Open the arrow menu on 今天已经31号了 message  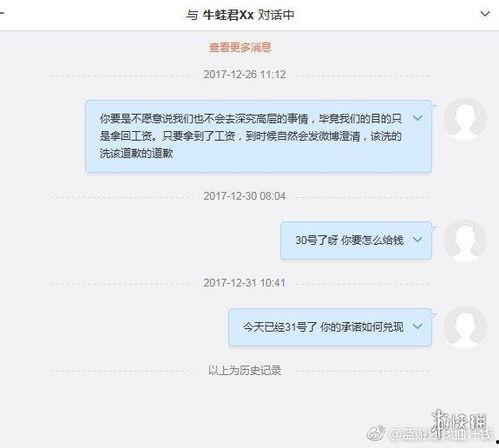click(x=417, y=326)
